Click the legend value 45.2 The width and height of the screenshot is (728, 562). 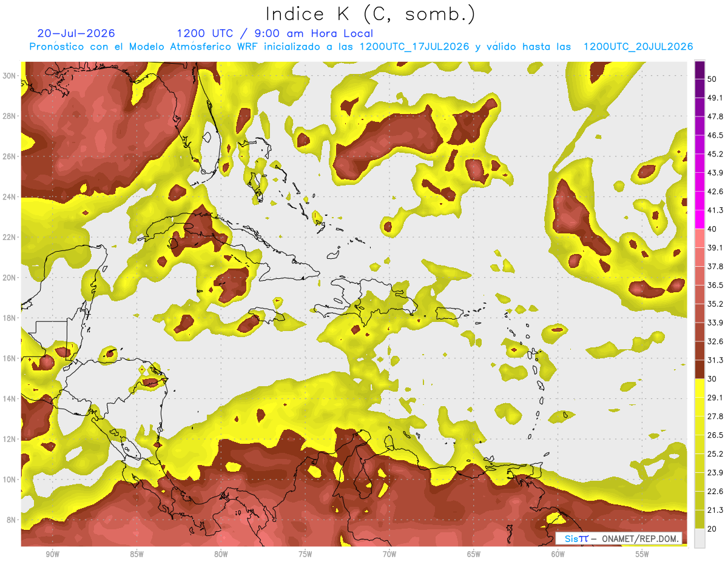pos(715,153)
